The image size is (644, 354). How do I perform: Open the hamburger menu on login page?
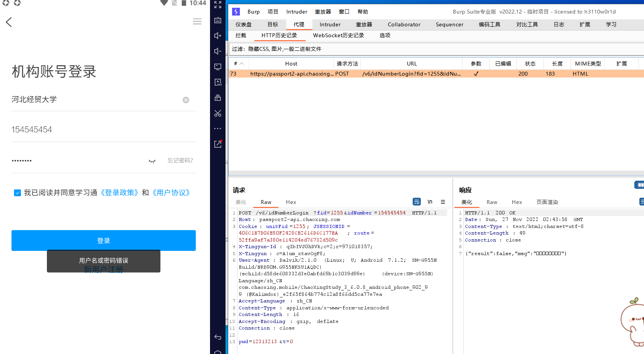[x=197, y=22]
